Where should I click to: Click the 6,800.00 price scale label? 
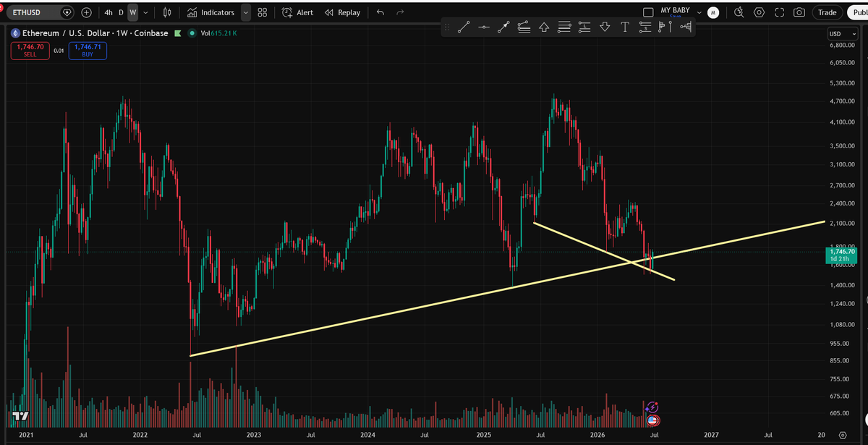click(841, 45)
